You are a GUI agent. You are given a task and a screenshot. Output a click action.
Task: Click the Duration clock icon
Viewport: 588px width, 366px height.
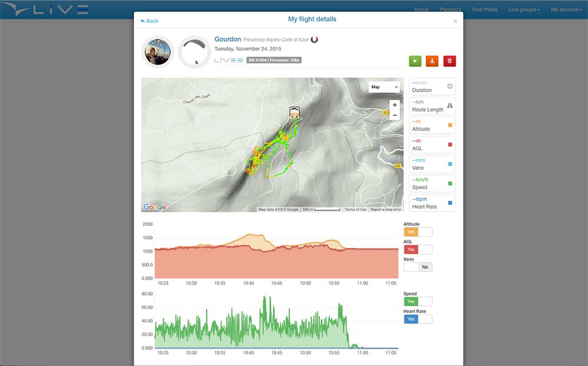tap(450, 86)
